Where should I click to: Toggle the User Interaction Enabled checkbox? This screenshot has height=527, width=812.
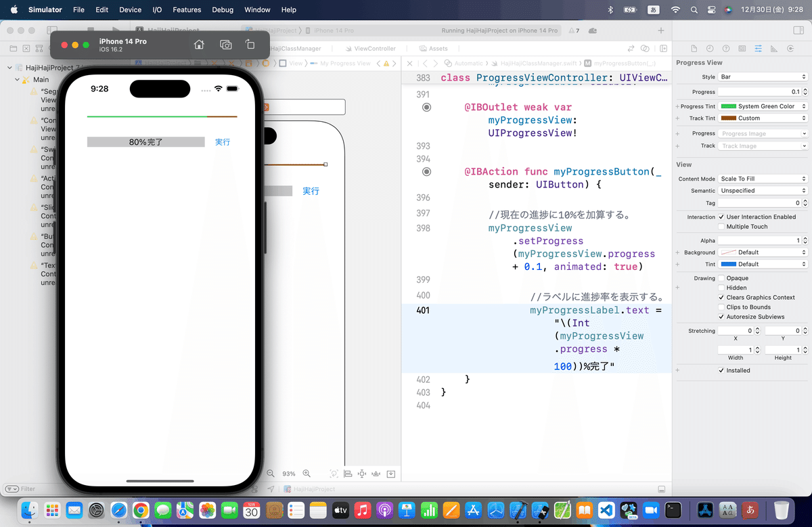tap(721, 216)
